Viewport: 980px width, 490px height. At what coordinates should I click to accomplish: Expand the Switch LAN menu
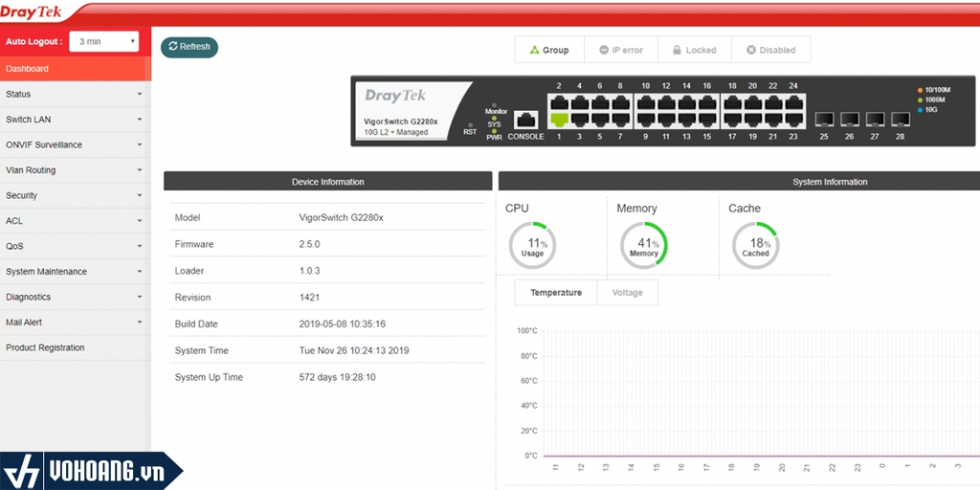(75, 120)
